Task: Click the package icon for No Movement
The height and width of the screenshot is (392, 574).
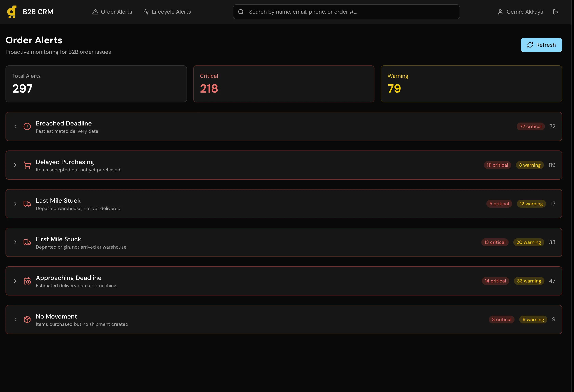Action: 27,319
